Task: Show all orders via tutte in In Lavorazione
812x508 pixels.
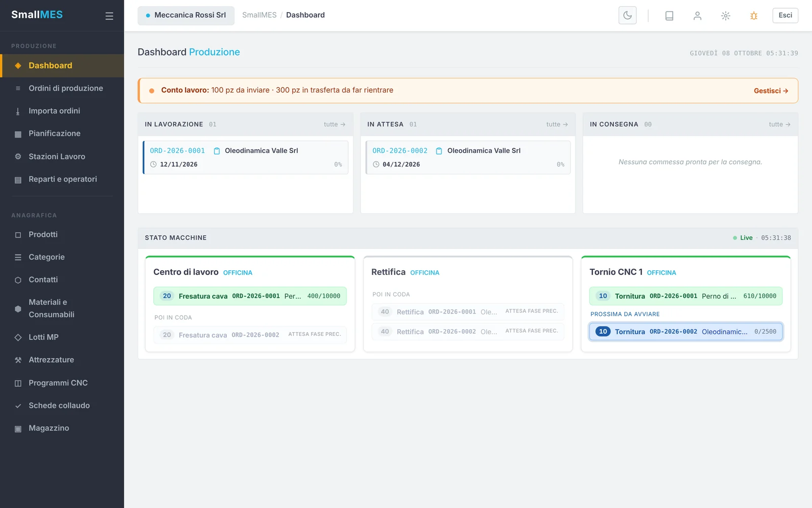Action: pyautogui.click(x=334, y=124)
